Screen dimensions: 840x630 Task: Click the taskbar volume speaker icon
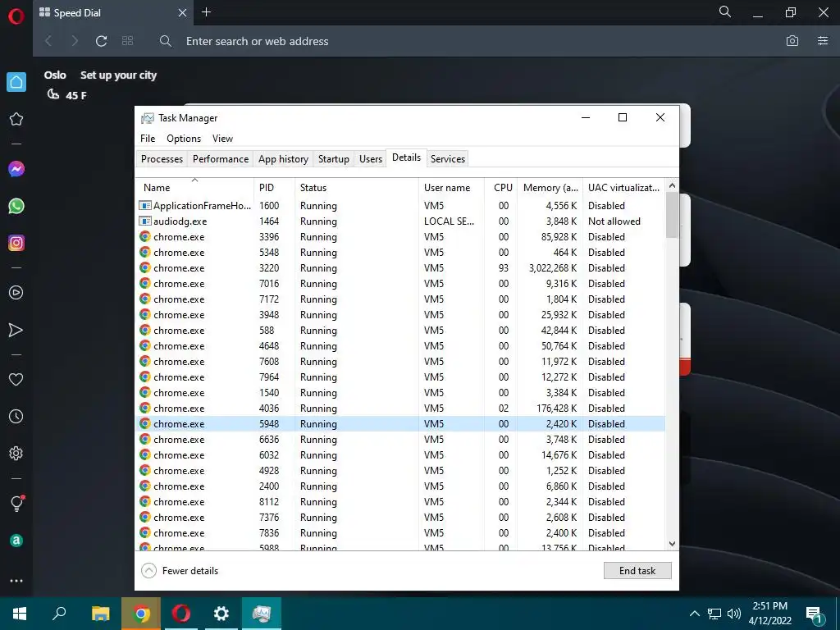(734, 614)
